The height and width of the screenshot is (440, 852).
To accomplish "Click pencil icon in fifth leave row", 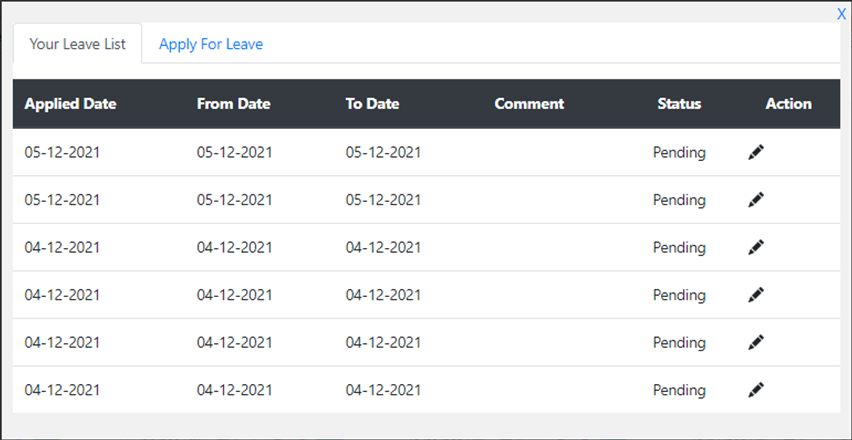I will pyautogui.click(x=756, y=342).
